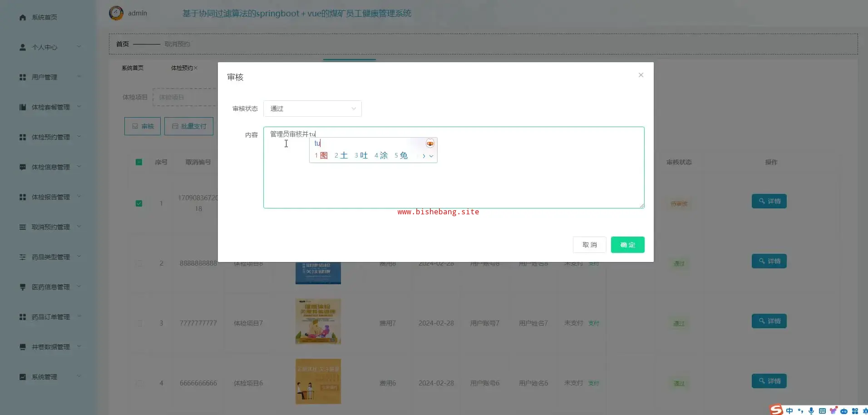Open the IME toolbox four-squares icon

pos(855,411)
